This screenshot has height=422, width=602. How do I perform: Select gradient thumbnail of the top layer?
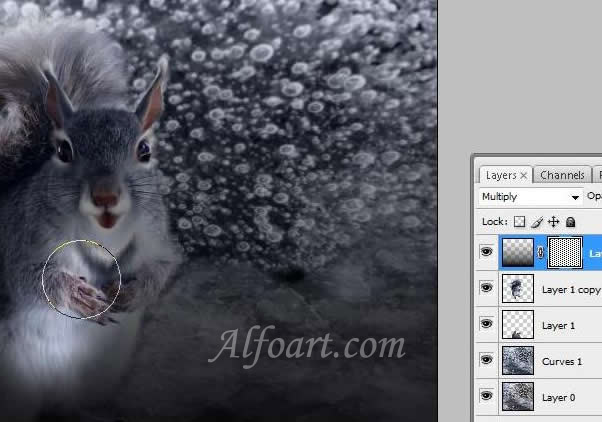(519, 254)
